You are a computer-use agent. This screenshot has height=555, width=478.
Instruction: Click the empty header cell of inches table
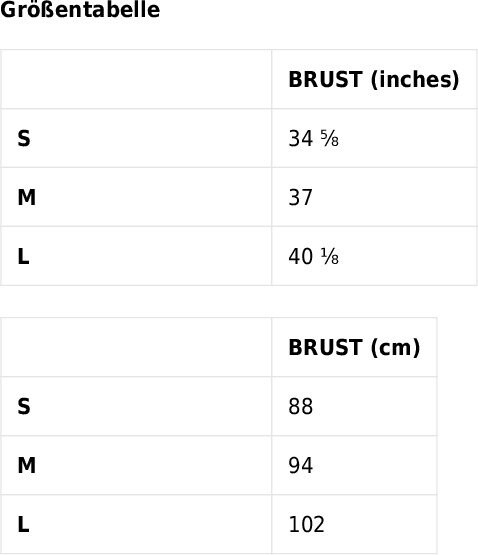(136, 79)
